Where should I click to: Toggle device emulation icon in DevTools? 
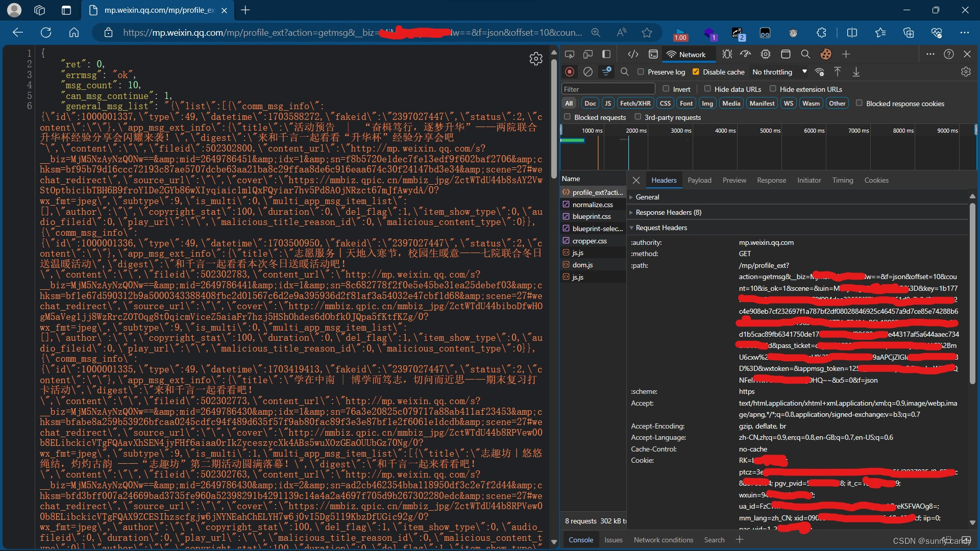point(588,54)
